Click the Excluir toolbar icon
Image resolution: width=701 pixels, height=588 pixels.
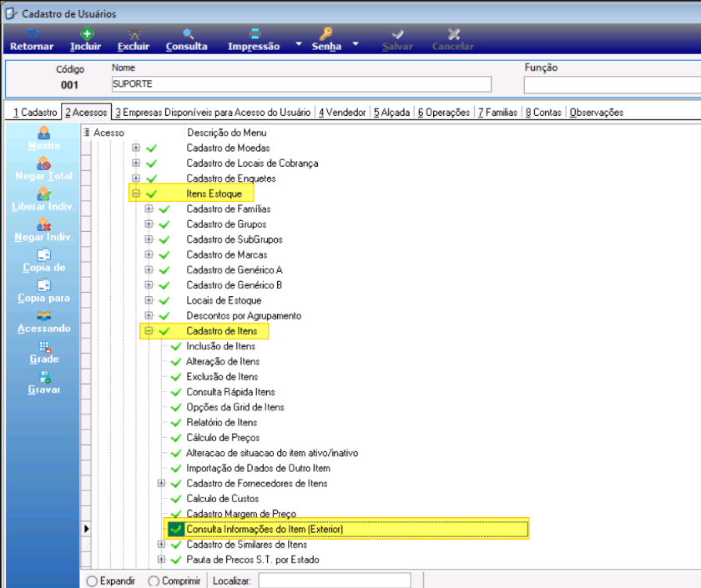pyautogui.click(x=134, y=34)
